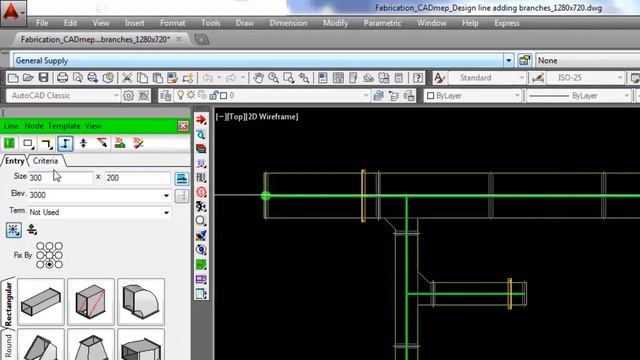The width and height of the screenshot is (640, 360).
Task: Click the Text Style icon beside Standard
Action: (x=439, y=78)
